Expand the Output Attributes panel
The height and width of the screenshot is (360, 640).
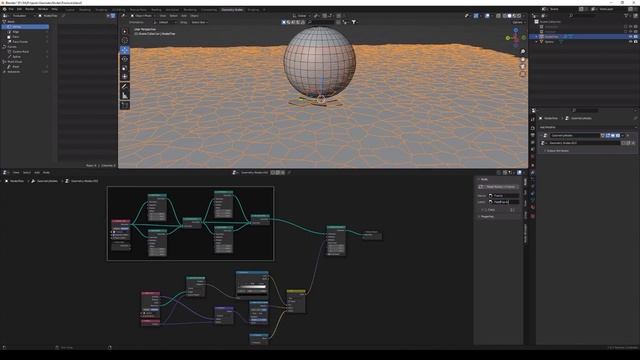tap(557, 151)
